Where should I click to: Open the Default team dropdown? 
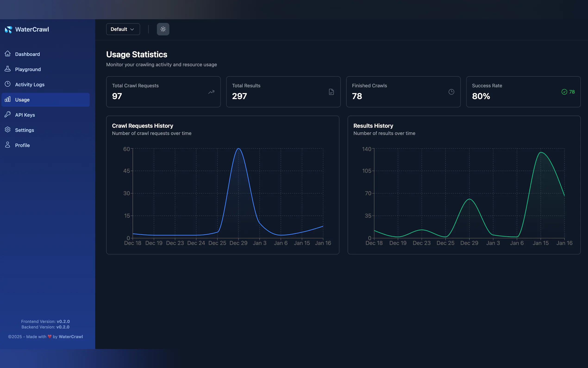[x=123, y=29]
